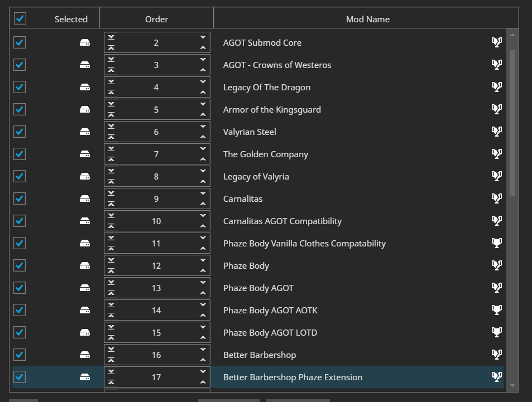This screenshot has height=402, width=532.
Task: Disable the Carnalitas AGOT Compatibility checkbox
Action: point(20,221)
